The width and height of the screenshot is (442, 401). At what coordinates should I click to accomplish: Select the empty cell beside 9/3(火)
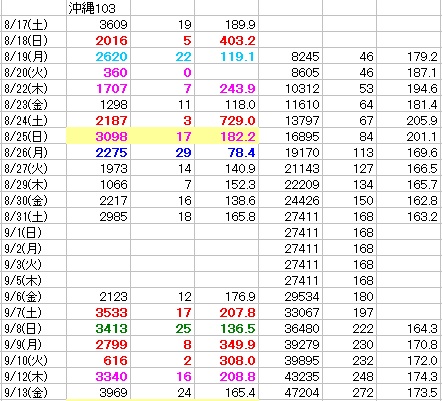pyautogui.click(x=98, y=264)
